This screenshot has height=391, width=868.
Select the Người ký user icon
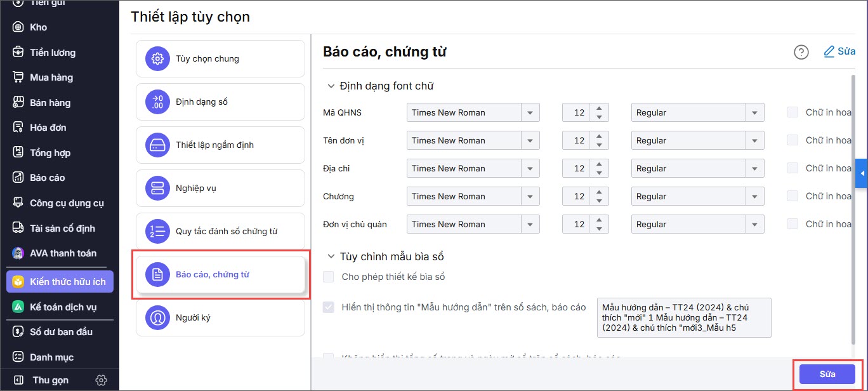click(156, 318)
